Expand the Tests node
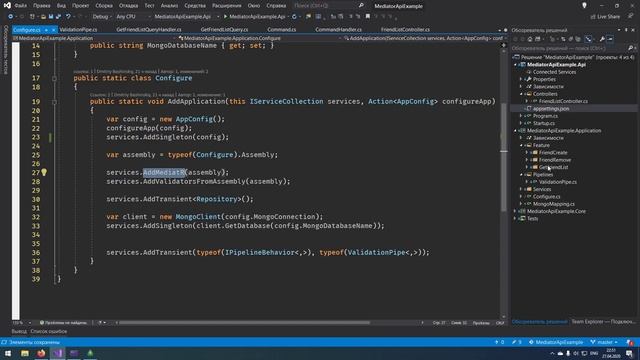The image size is (640, 360). coord(515,219)
